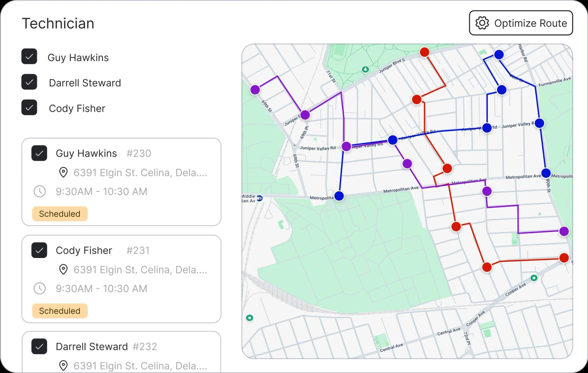The width and height of the screenshot is (588, 373).
Task: Select the green transit marker near Cooper Ave
Action: coord(534,278)
